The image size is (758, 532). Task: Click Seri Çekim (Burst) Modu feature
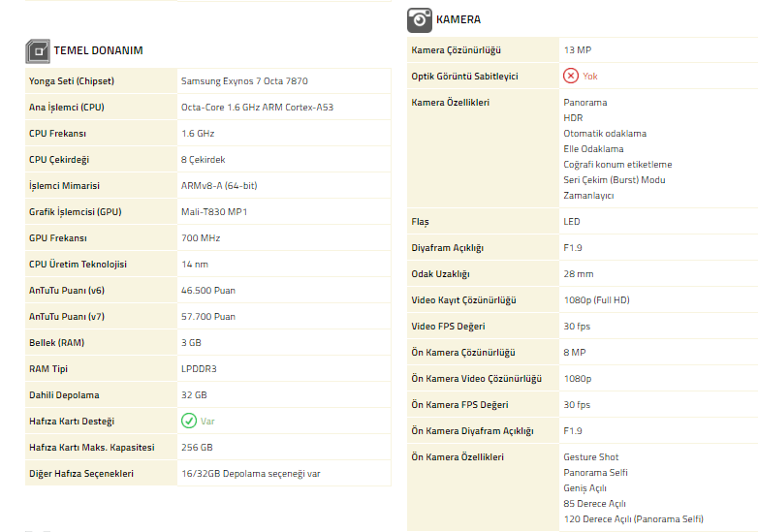614,179
